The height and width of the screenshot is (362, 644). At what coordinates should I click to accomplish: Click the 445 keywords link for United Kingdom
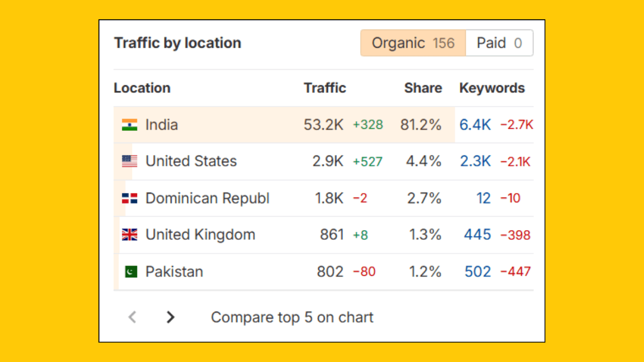[x=477, y=234]
